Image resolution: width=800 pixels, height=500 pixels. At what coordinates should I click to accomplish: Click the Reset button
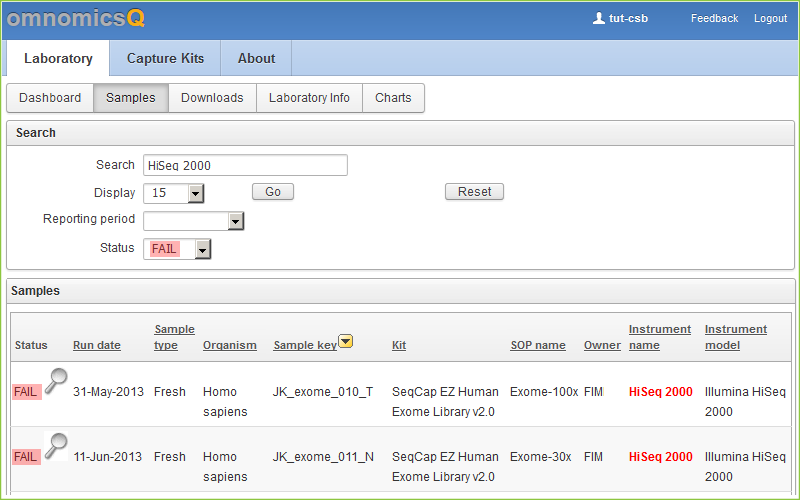[474, 192]
